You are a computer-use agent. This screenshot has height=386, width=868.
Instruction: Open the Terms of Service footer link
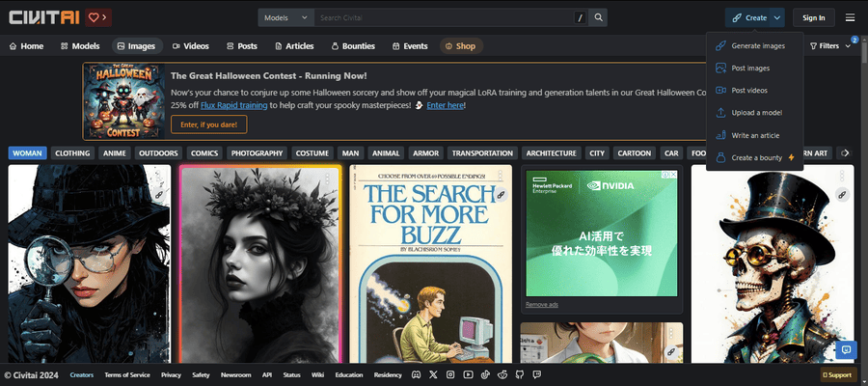pos(127,375)
